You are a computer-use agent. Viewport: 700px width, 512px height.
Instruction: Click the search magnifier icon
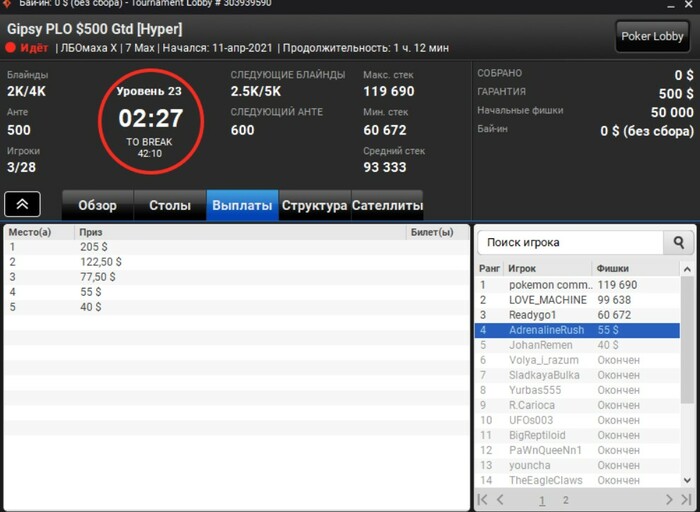[679, 242]
